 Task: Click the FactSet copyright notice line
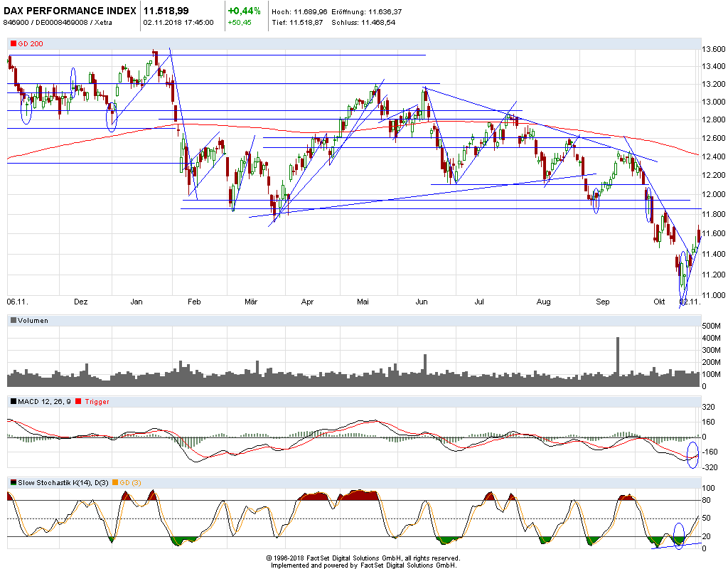click(363, 558)
